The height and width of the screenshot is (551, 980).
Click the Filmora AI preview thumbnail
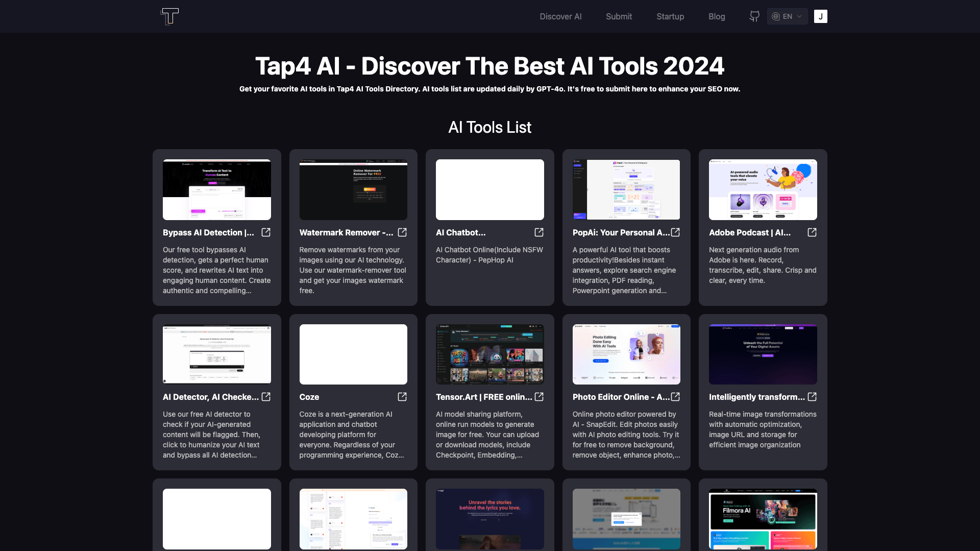[x=763, y=519]
